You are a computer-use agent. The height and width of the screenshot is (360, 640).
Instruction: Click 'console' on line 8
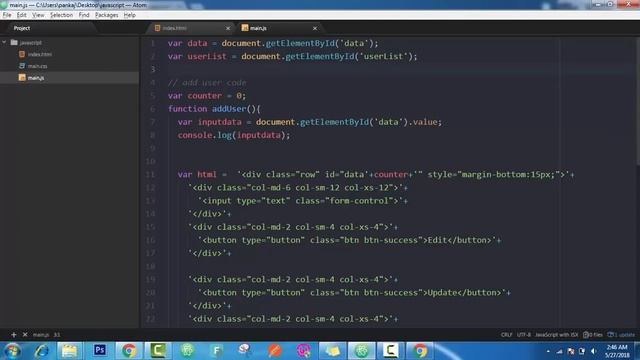[195, 135]
